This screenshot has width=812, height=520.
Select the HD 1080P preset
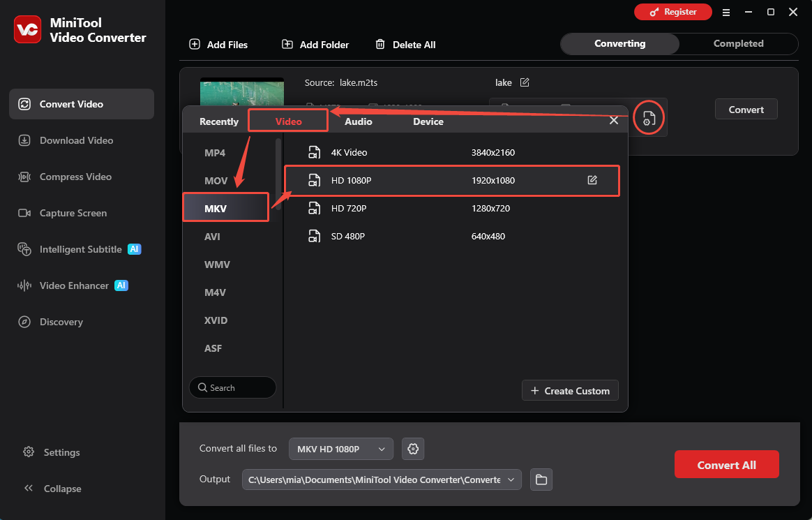tap(451, 180)
